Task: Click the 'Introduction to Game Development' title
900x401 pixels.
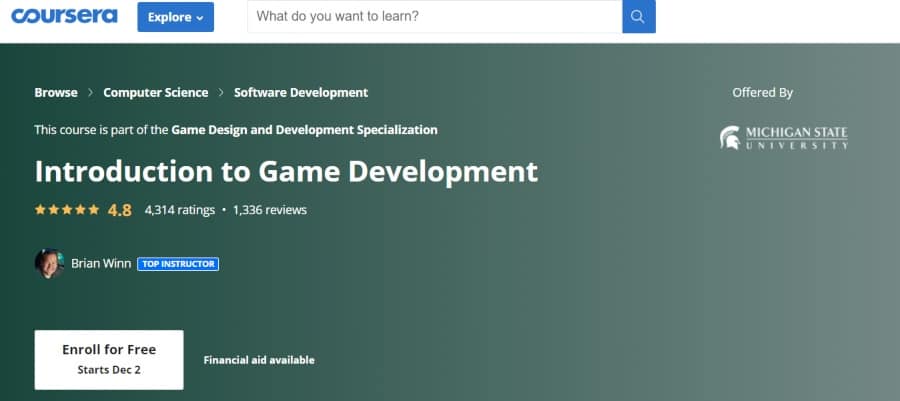Action: click(286, 171)
